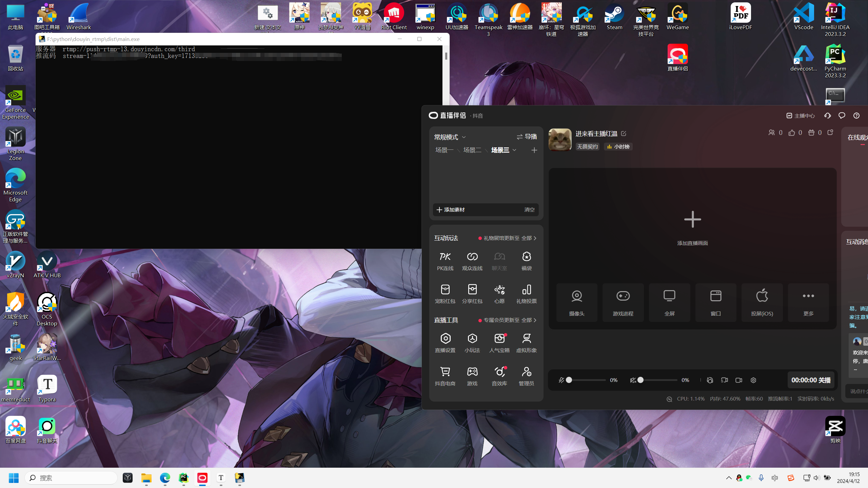Open PK连线 interactive feature
This screenshot has height=488, width=868.
click(445, 261)
